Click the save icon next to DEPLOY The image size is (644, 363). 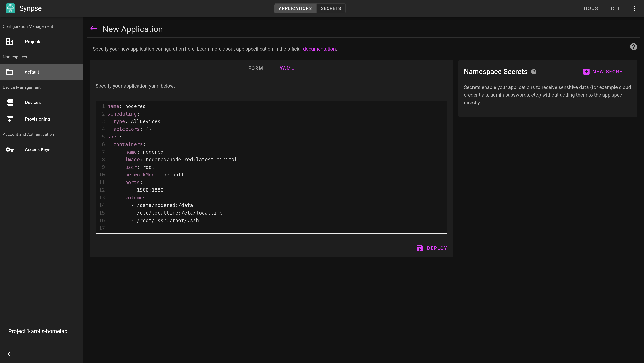[419, 248]
